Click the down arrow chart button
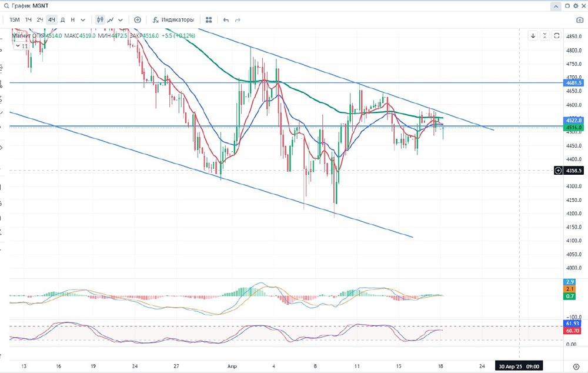Image resolution: width=588 pixels, height=373 pixels. pos(533,36)
